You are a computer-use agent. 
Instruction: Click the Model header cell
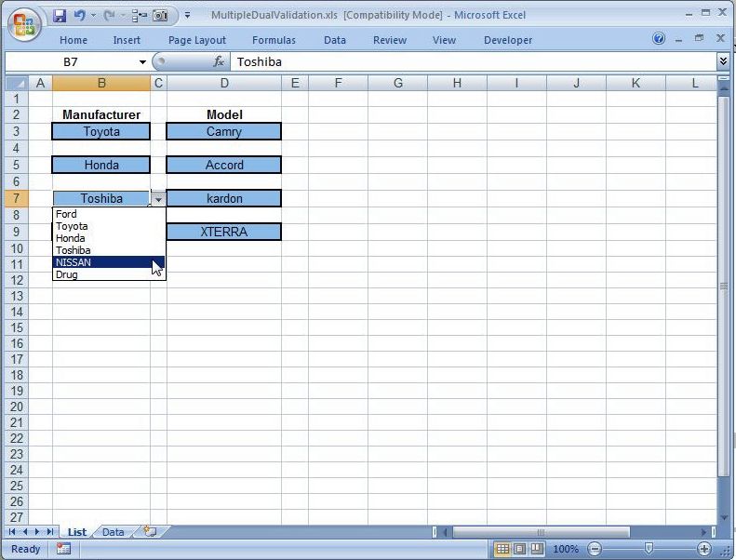coord(224,114)
